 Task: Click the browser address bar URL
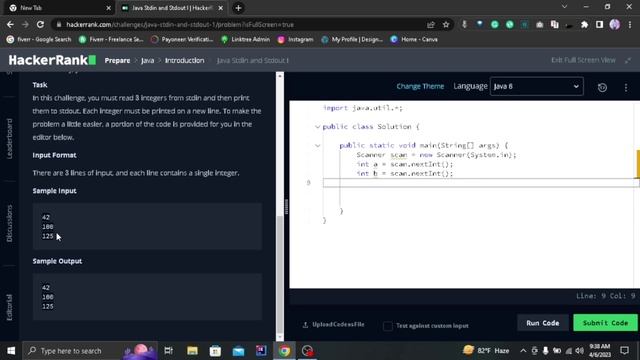pyautogui.click(x=180, y=24)
